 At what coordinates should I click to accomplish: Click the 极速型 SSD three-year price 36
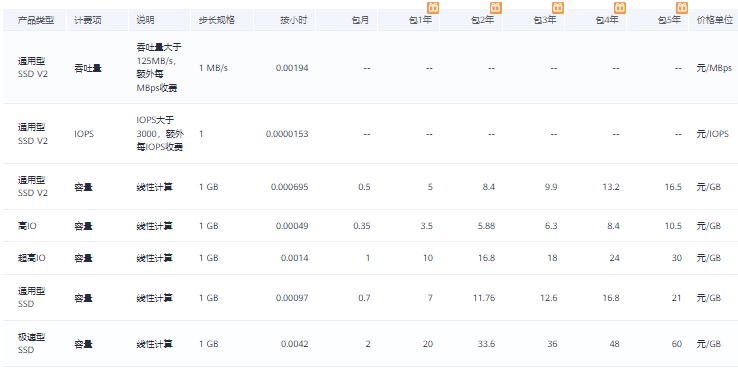click(552, 345)
